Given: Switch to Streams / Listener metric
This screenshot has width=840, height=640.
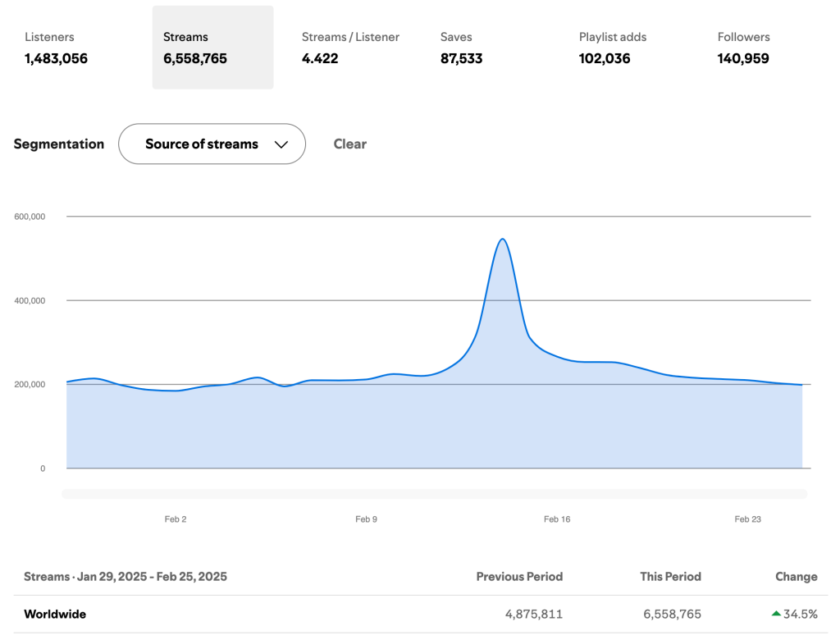Looking at the screenshot, I should 351,47.
